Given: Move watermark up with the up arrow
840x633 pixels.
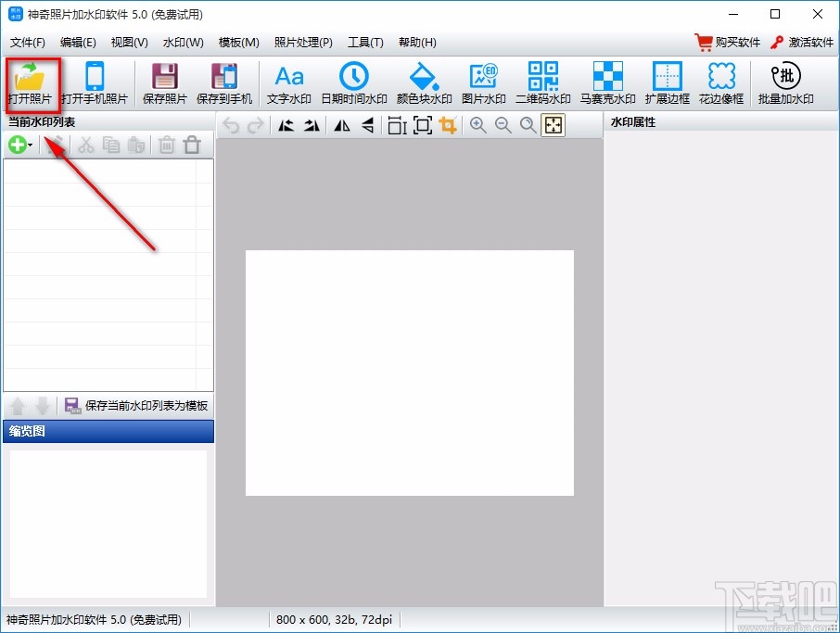Looking at the screenshot, I should tap(18, 406).
